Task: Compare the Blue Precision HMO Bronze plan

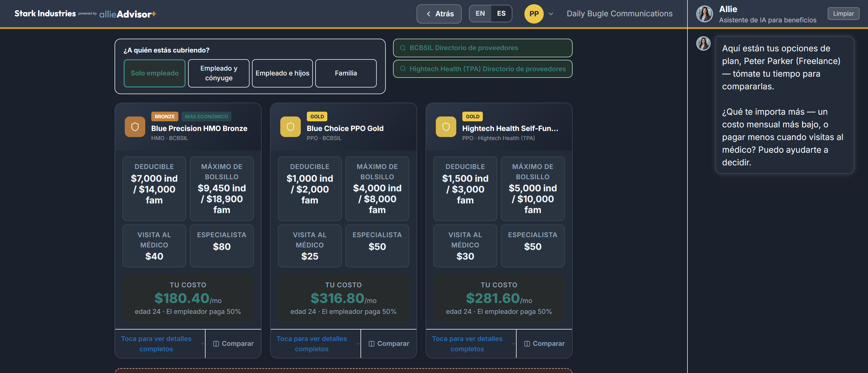Action: (x=233, y=344)
